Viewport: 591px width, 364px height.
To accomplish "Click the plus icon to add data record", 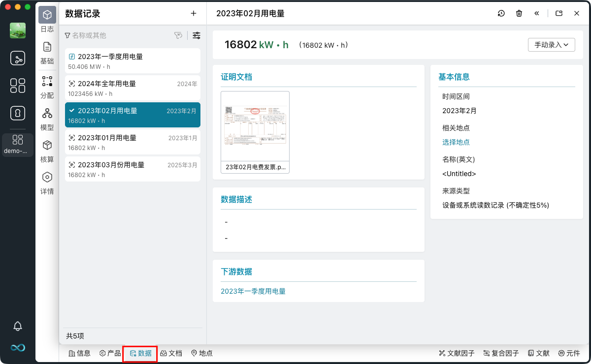I will [194, 14].
